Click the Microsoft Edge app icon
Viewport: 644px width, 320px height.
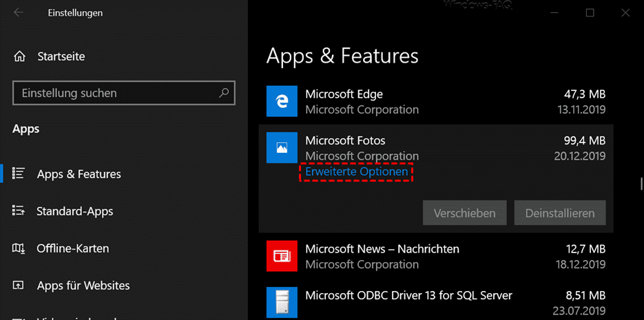tap(282, 102)
